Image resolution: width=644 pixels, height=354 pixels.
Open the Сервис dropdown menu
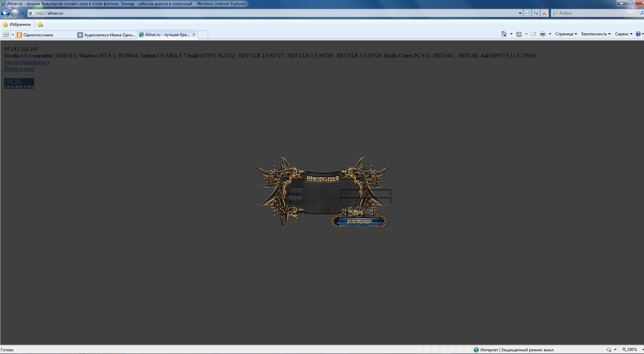pyautogui.click(x=623, y=34)
